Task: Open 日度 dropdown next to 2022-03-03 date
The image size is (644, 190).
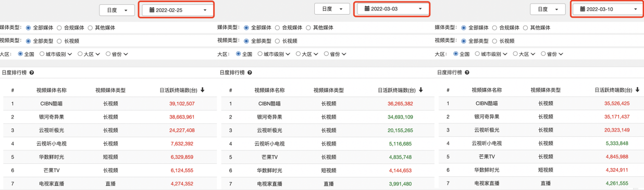Action: [332, 9]
